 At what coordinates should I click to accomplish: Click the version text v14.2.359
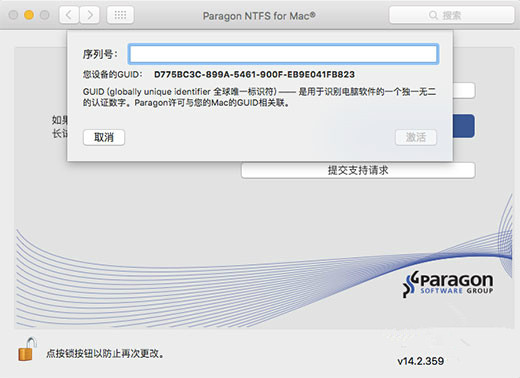(421, 361)
